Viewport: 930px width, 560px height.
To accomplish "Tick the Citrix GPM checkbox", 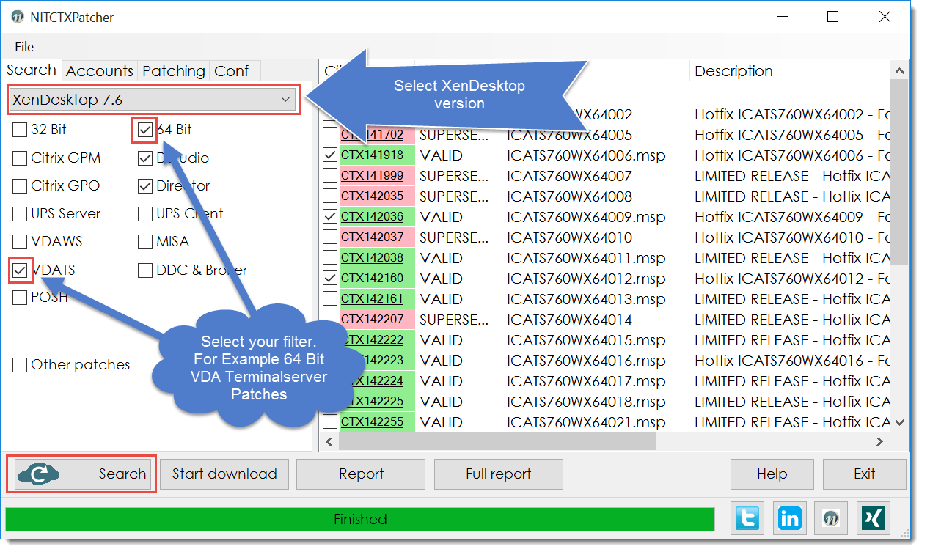I will [20, 158].
